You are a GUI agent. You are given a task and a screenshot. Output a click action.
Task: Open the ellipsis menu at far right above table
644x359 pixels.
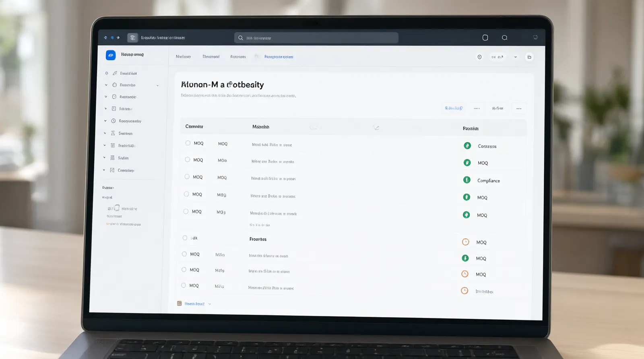[x=519, y=108]
